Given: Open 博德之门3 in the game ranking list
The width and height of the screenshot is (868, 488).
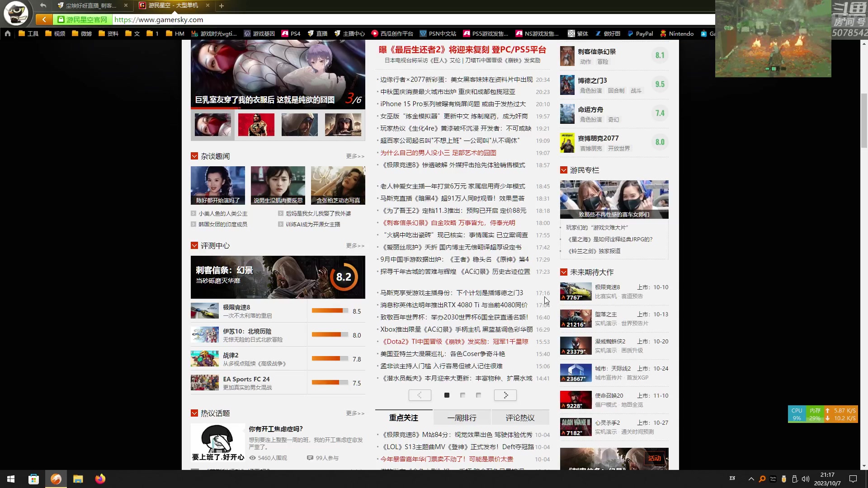Looking at the screenshot, I should click(614, 84).
